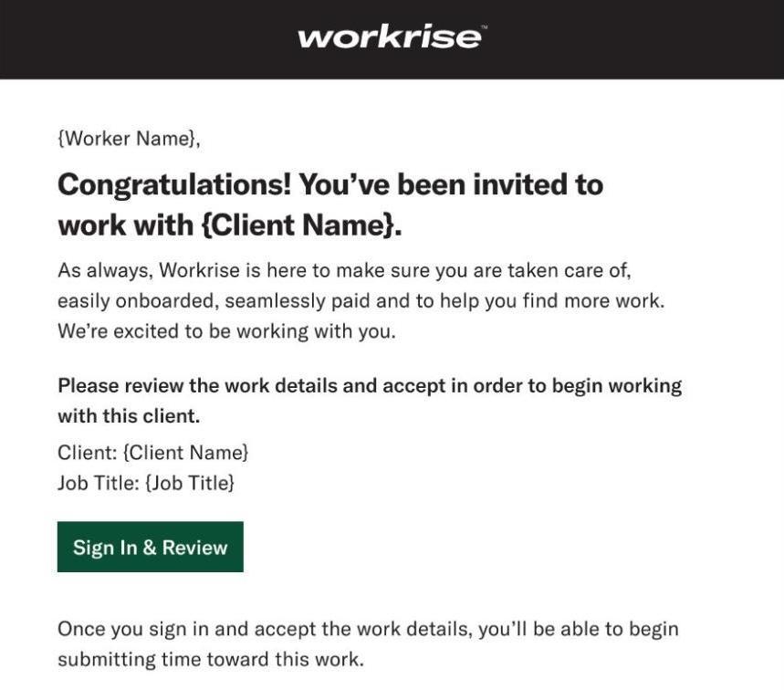Image resolution: width=784 pixels, height=690 pixels.
Task: Click the word 'Workrise' in body paragraph
Action: pyautogui.click(x=200, y=270)
